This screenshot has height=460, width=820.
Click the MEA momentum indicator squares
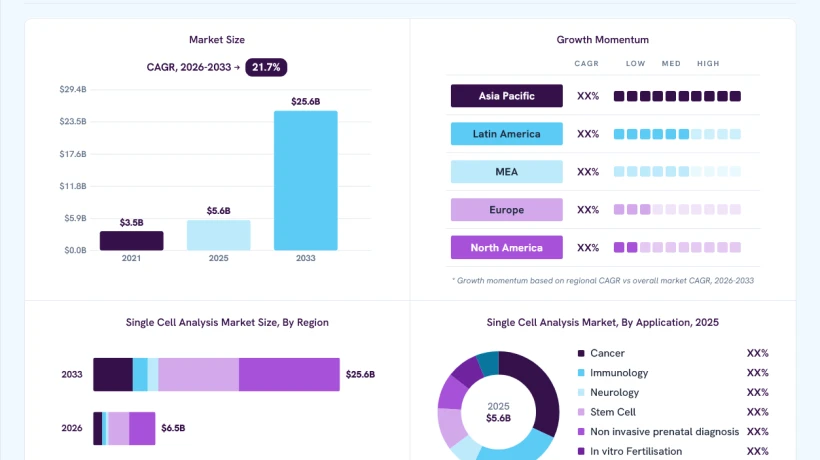(x=677, y=171)
